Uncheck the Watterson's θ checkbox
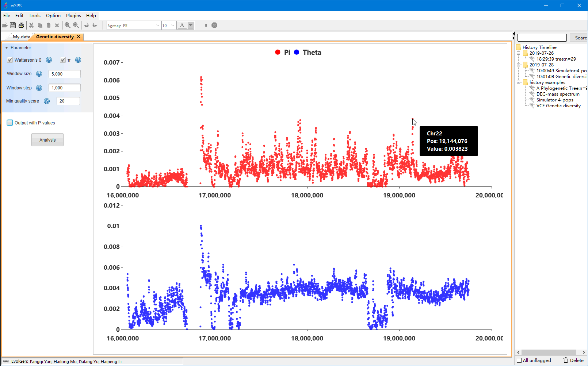The height and width of the screenshot is (366, 588). pos(10,60)
